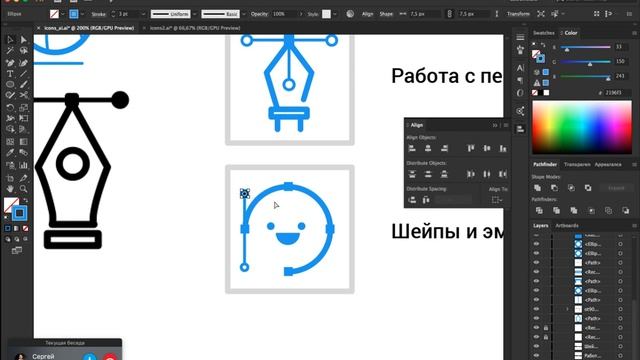
Task: Click Horizontal Align Center in Align panel
Action: tap(428, 149)
